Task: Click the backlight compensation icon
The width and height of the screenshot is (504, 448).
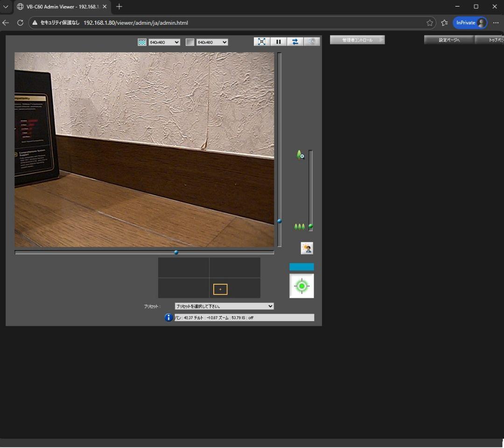Action: click(x=307, y=248)
